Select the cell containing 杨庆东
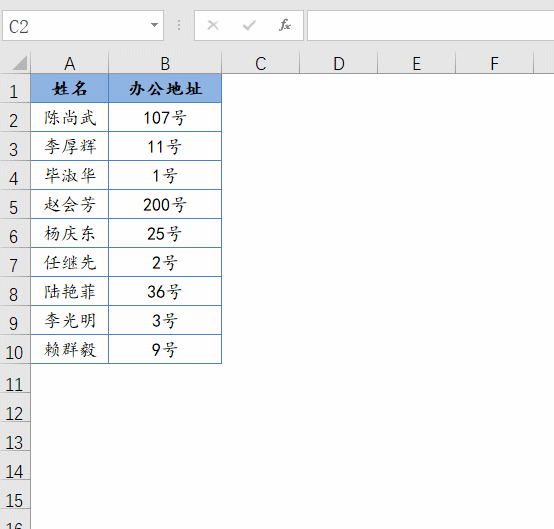Screen dimensions: 554x529 (70, 233)
